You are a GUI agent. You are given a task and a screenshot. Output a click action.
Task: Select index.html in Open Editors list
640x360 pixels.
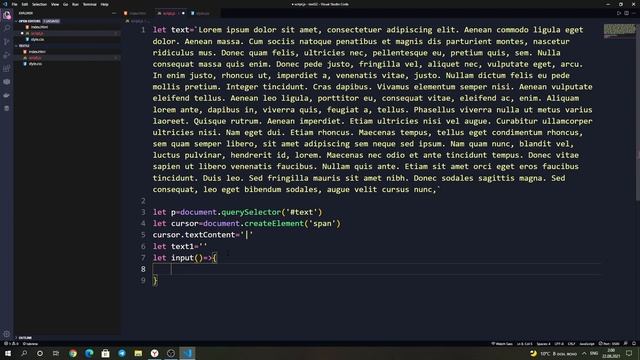39,27
